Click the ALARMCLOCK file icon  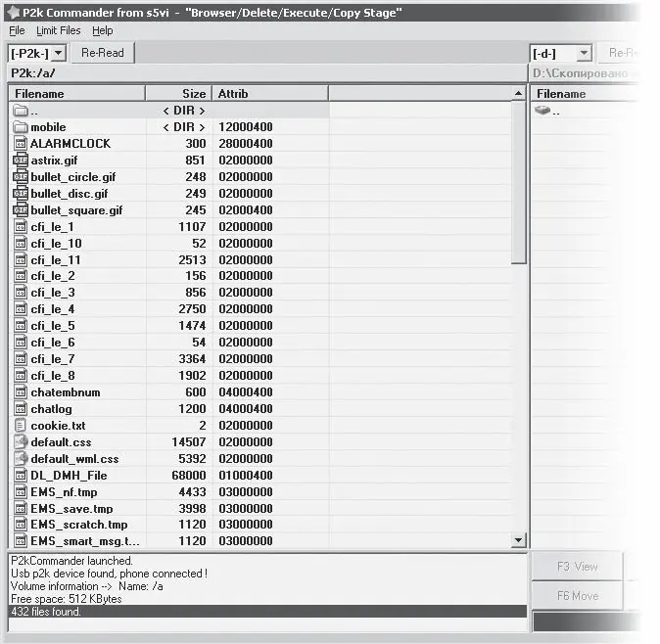[21, 144]
